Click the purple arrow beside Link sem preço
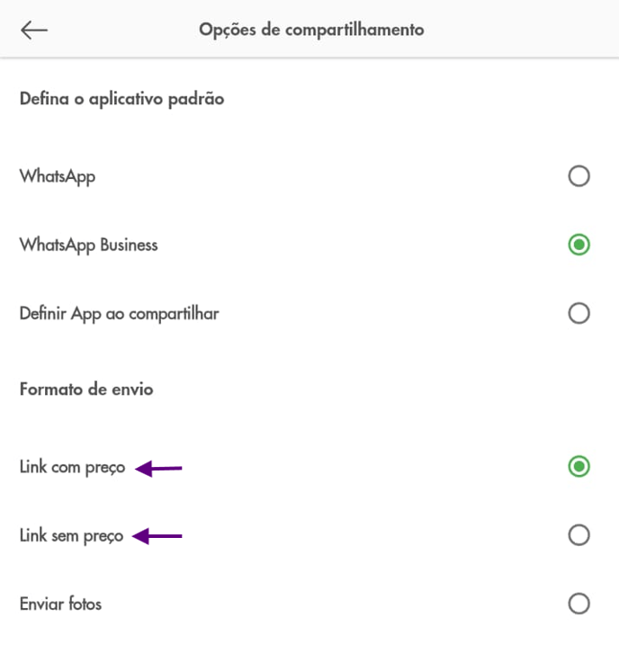This screenshot has height=672, width=619. [157, 536]
